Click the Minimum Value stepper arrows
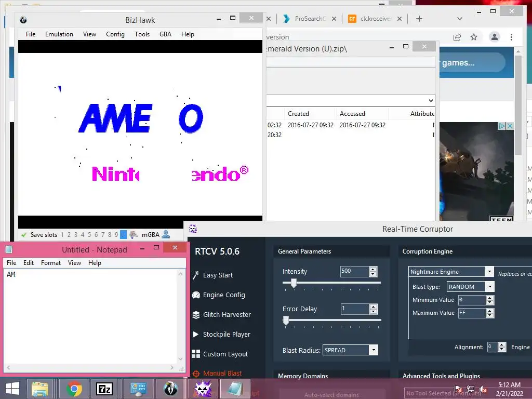This screenshot has height=399, width=532. [489, 300]
